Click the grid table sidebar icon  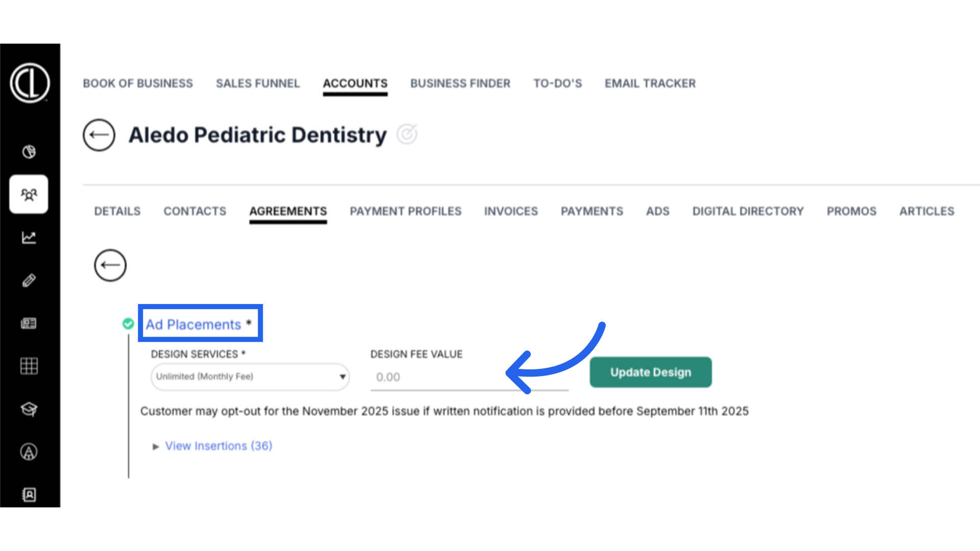coord(29,366)
